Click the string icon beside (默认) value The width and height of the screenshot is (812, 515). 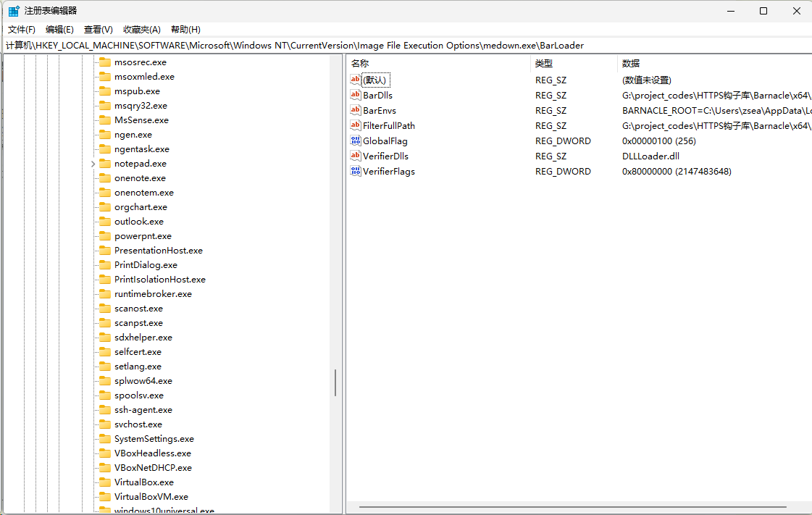(355, 80)
